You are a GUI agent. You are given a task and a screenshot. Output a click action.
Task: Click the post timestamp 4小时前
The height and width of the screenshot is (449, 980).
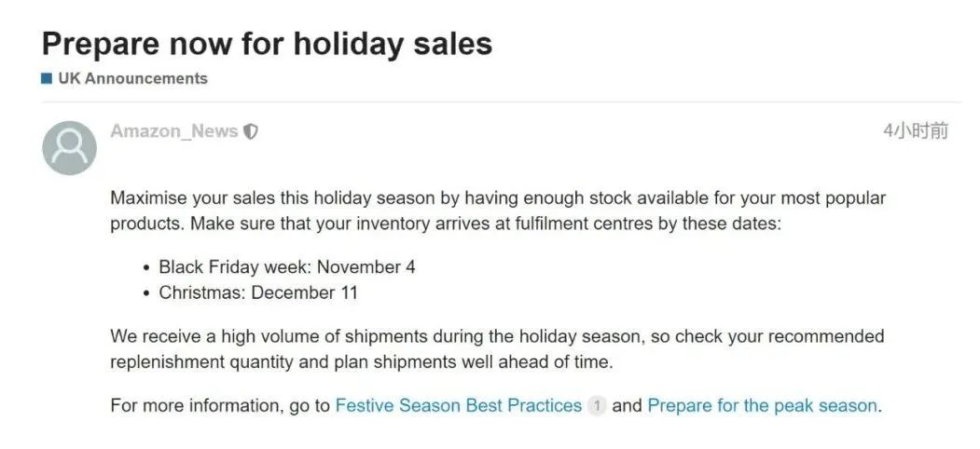pos(915,131)
